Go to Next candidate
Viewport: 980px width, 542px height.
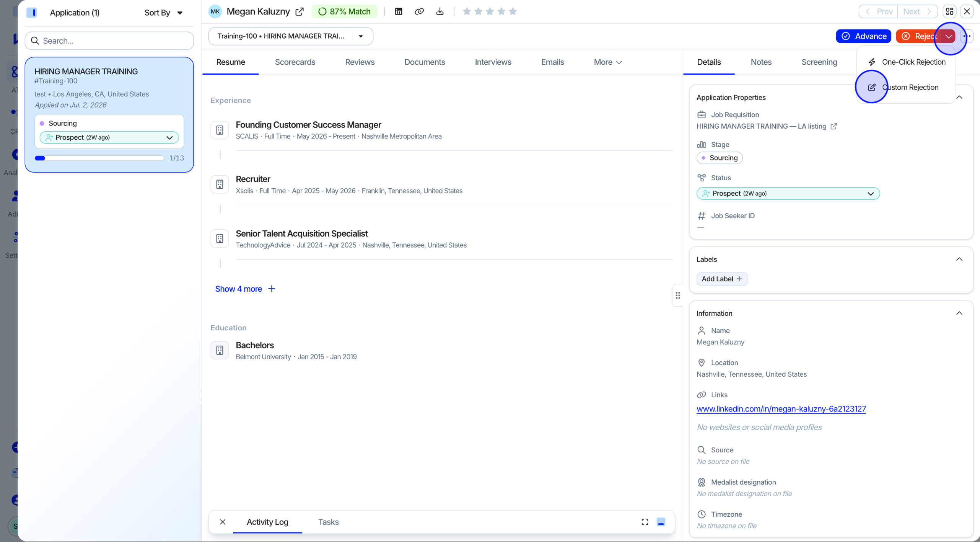pyautogui.click(x=917, y=11)
